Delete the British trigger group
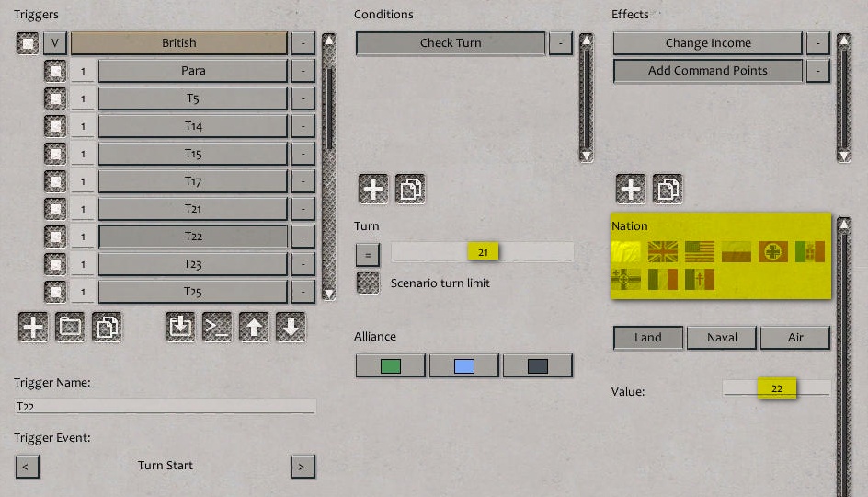The width and height of the screenshot is (868, 497). click(x=303, y=43)
